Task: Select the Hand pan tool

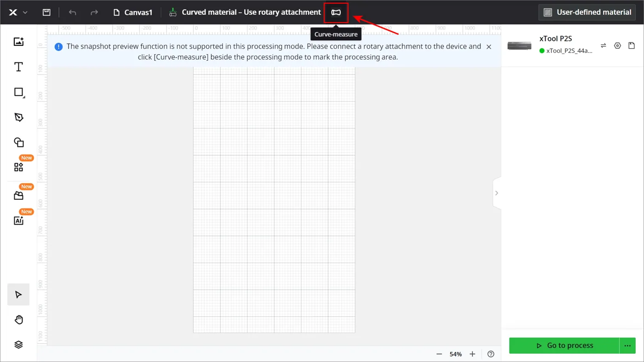Action: point(18,320)
